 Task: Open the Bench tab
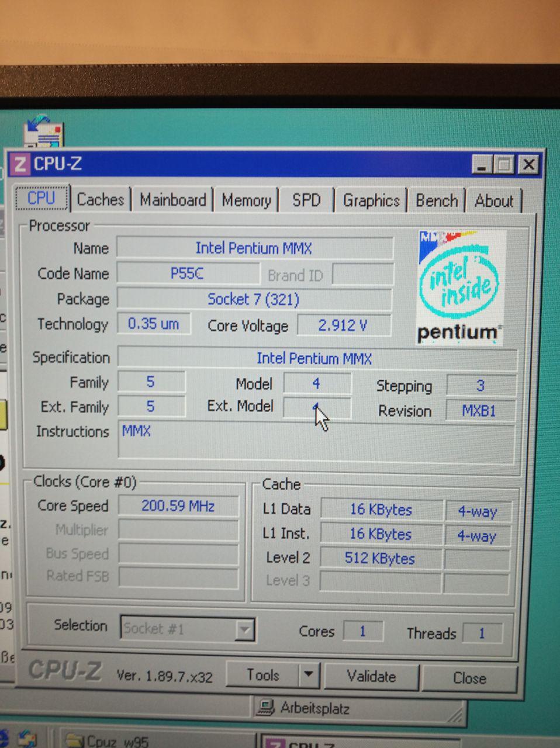[x=437, y=201]
